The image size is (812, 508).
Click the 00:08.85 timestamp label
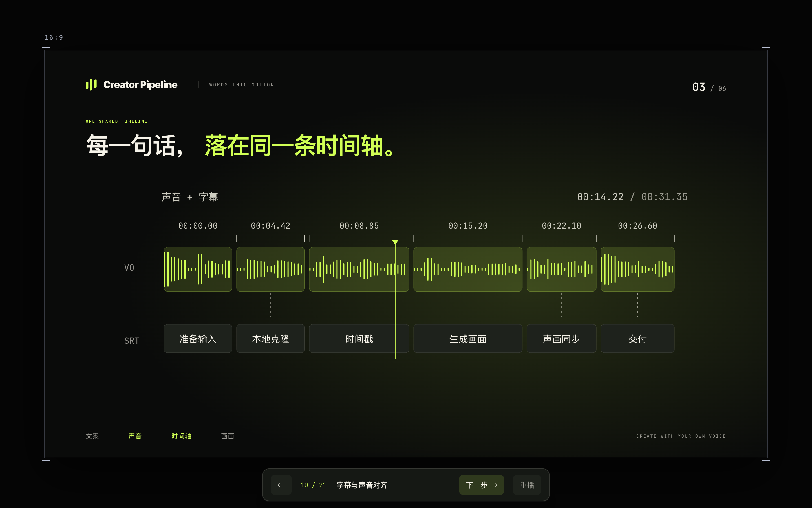point(359,226)
